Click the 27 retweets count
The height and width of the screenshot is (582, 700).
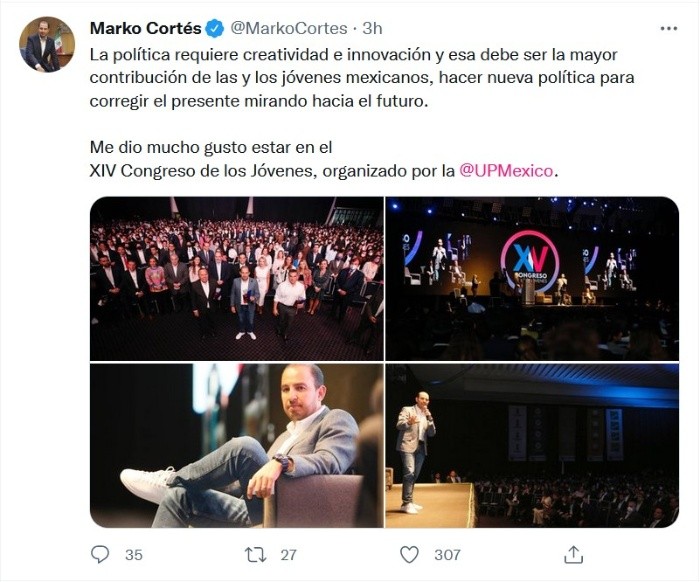pyautogui.click(x=288, y=554)
